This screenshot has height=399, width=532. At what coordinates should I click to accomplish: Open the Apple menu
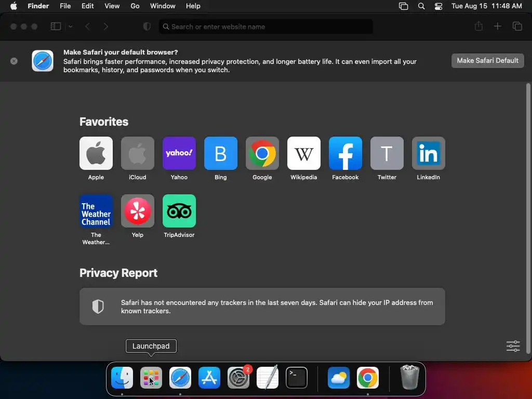(x=14, y=6)
